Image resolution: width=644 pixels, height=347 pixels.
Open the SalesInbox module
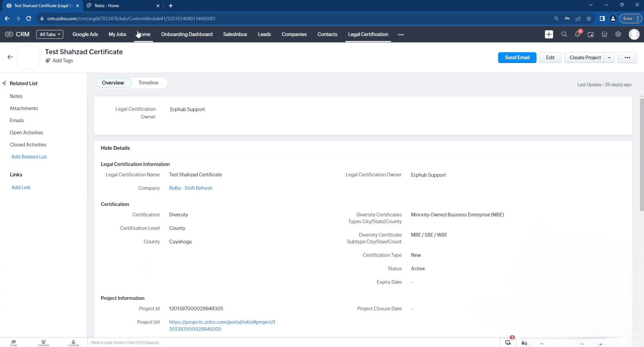[235, 34]
